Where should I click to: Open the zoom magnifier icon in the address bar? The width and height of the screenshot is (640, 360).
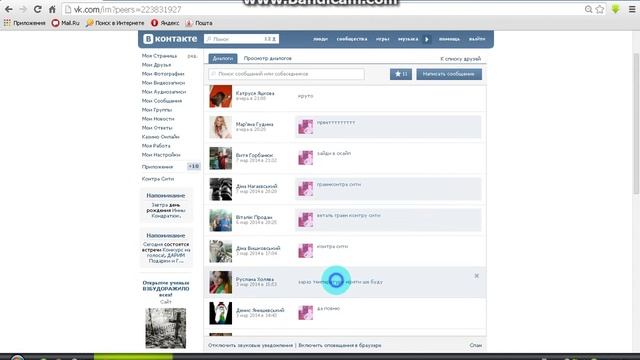588,9
